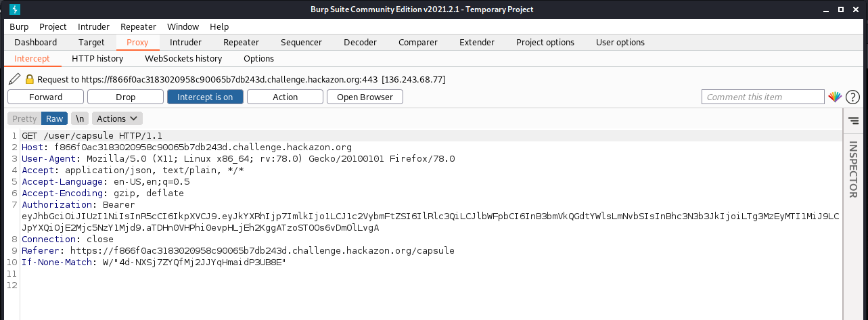Click the User-Agent header line

[x=238, y=159]
